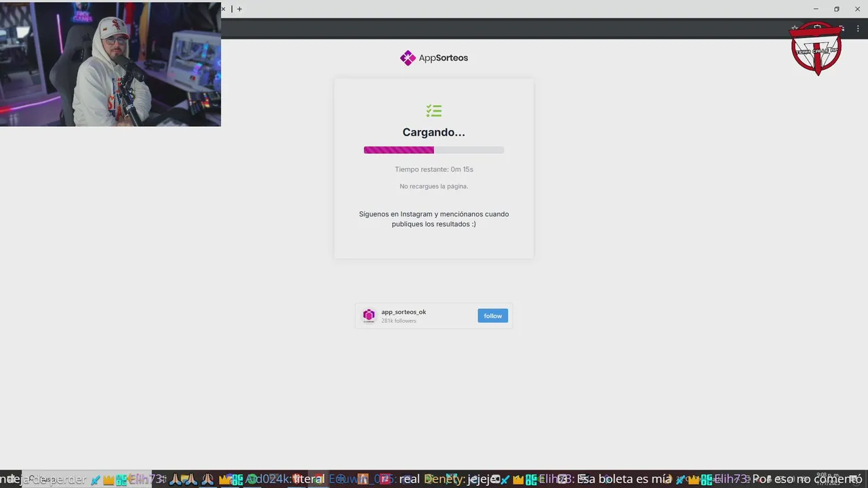
Task: Open a new browser tab with plus
Action: (239, 9)
